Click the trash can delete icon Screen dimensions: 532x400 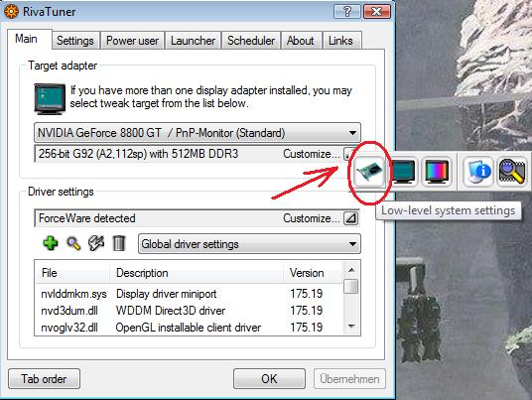point(119,243)
